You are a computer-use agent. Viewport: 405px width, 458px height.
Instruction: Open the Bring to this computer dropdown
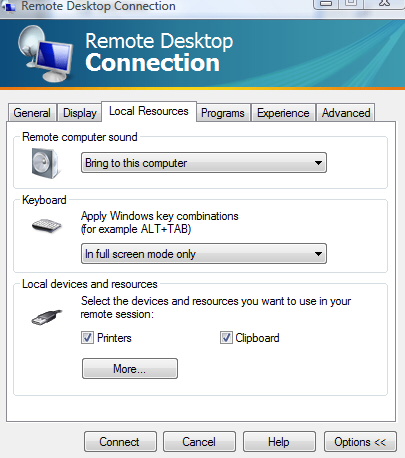click(x=204, y=163)
